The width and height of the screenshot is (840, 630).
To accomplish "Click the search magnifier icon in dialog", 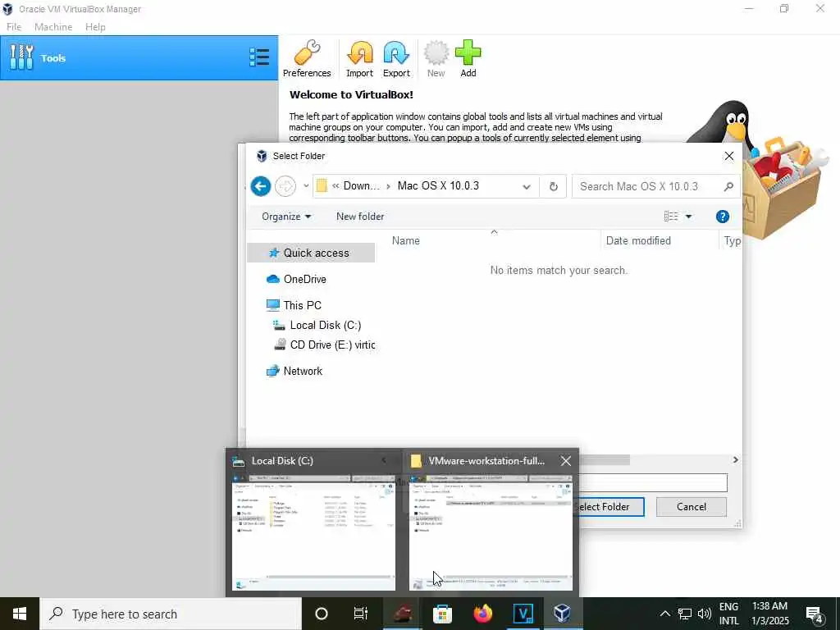I will coord(728,186).
